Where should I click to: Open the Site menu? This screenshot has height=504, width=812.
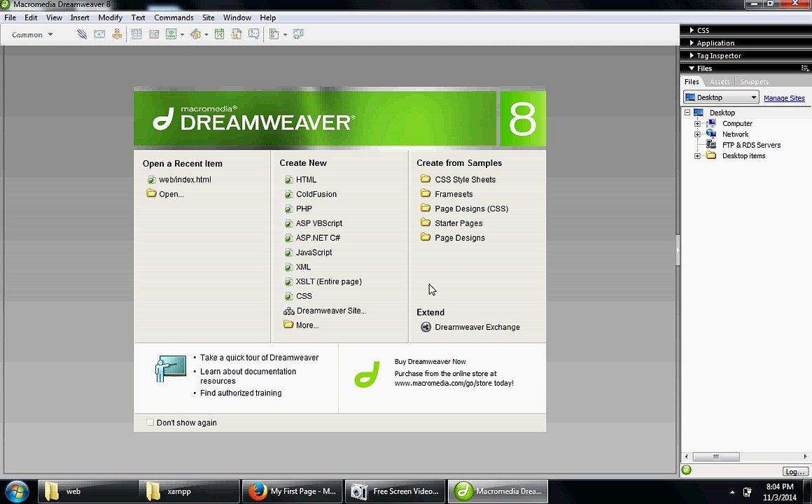pos(208,17)
